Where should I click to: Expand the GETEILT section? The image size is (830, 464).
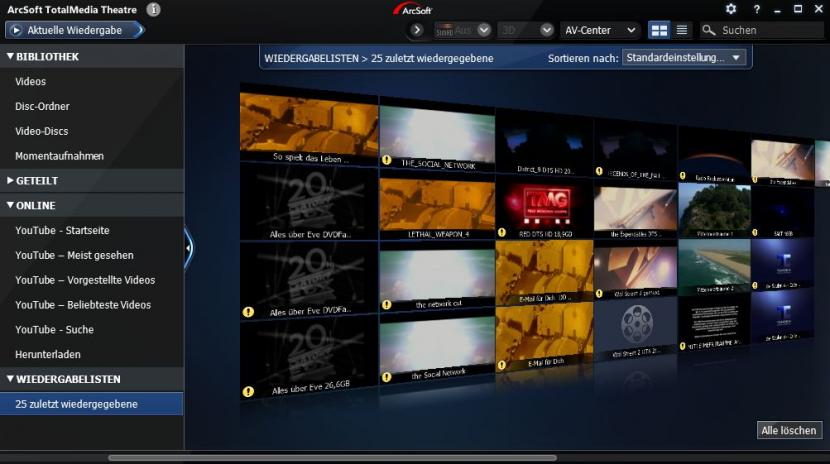[10, 180]
